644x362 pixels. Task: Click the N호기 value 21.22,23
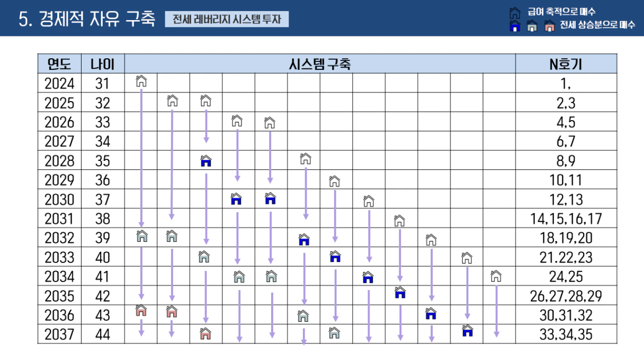click(566, 258)
